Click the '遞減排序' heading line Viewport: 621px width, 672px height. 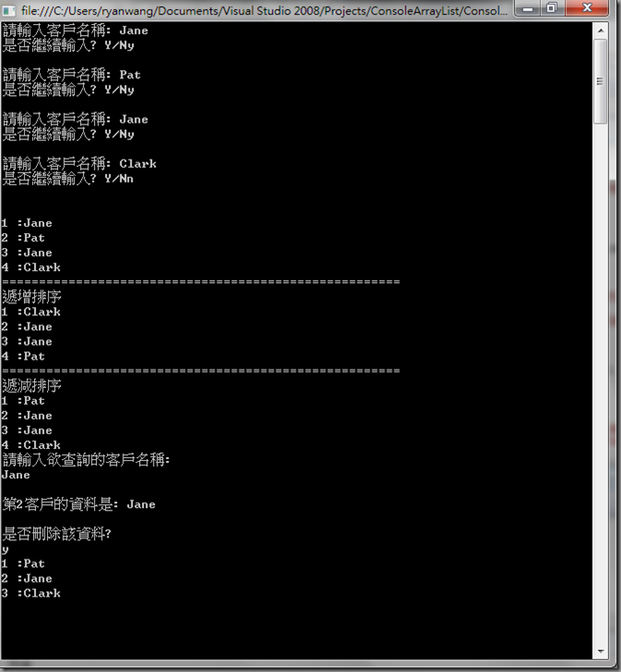pyautogui.click(x=31, y=385)
